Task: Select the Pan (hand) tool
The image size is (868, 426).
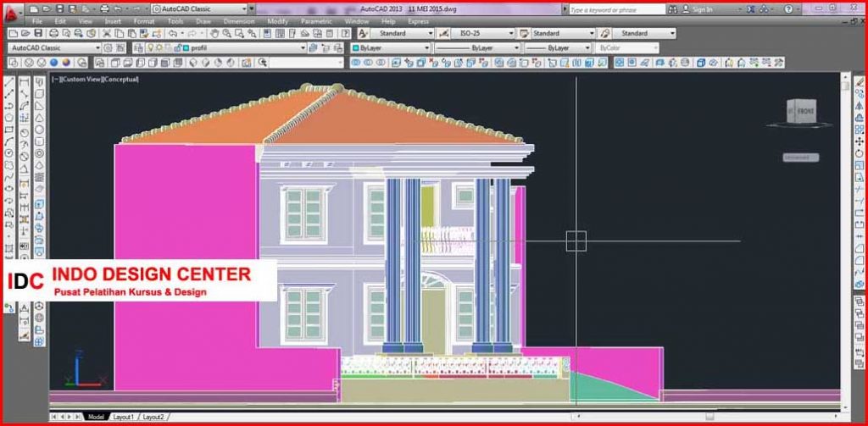Action: pyautogui.click(x=214, y=34)
